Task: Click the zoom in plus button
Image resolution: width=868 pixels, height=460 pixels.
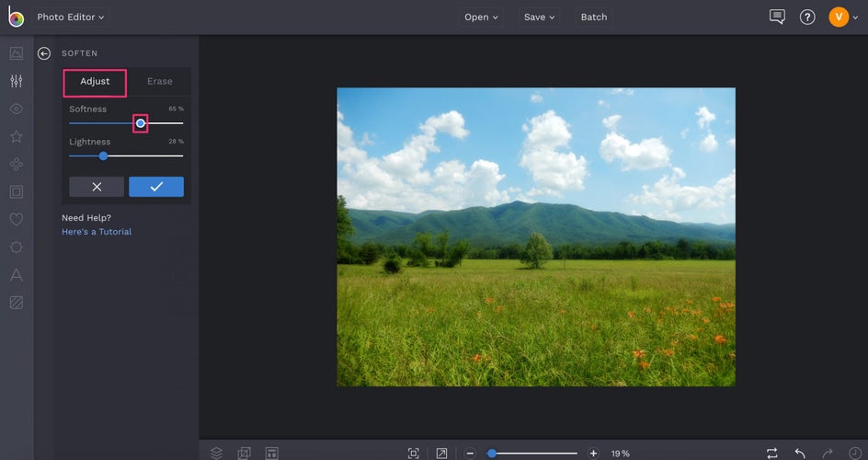Action: (x=593, y=453)
